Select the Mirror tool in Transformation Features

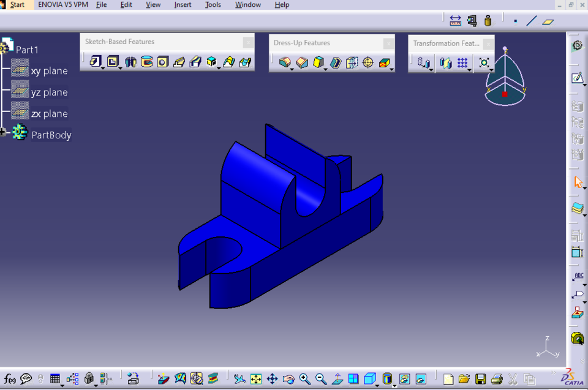pyautogui.click(x=445, y=62)
